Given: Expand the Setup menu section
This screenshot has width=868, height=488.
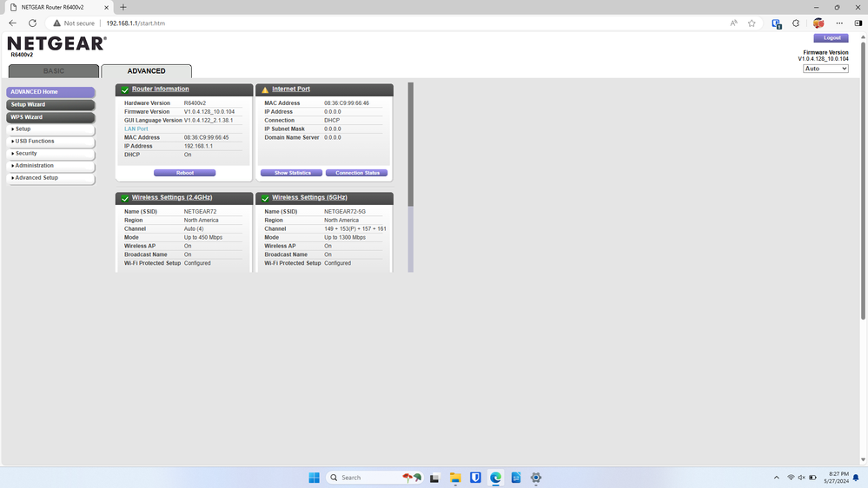Looking at the screenshot, I should click(50, 129).
